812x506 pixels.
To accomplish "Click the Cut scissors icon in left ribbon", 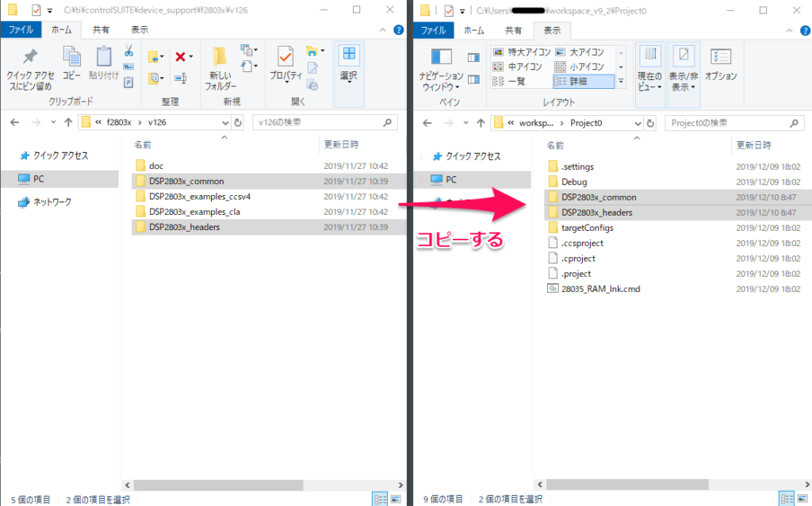I will pyautogui.click(x=128, y=51).
